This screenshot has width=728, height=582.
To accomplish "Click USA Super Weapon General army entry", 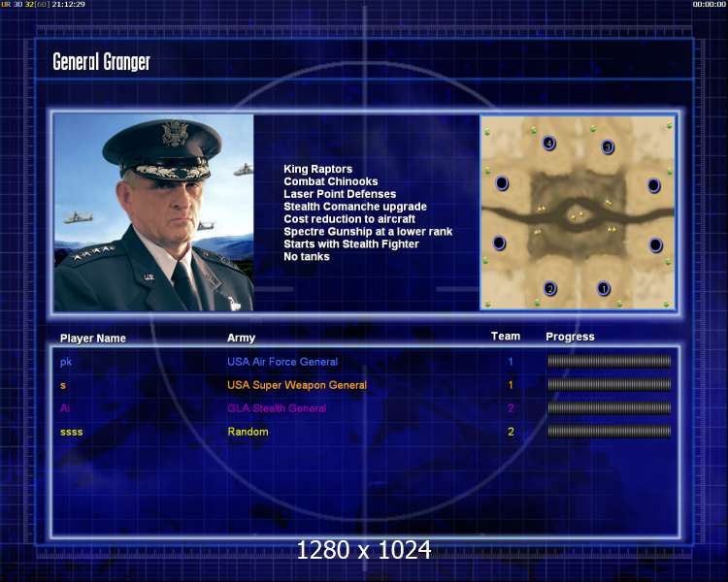I will 297,385.
